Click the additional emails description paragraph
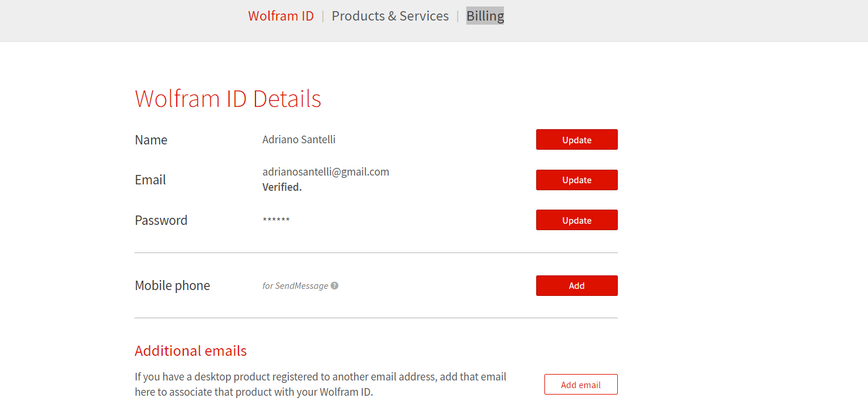The width and height of the screenshot is (868, 411). (x=321, y=384)
